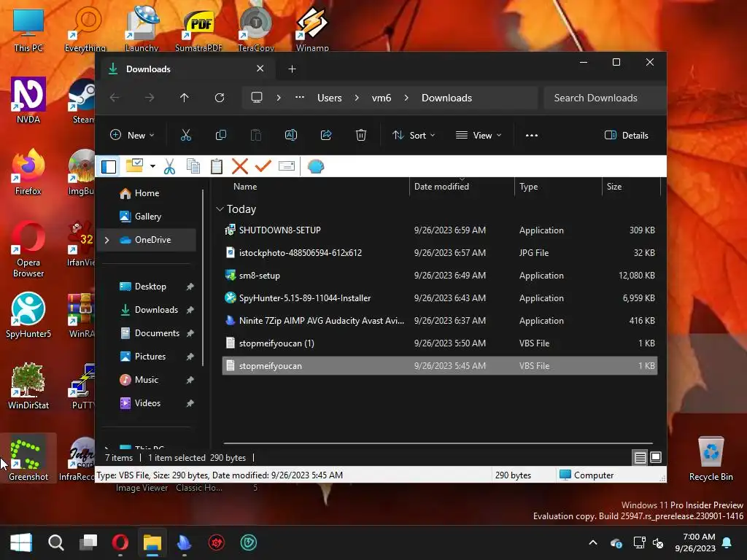Click the folder options icon with checkmark

(x=134, y=166)
